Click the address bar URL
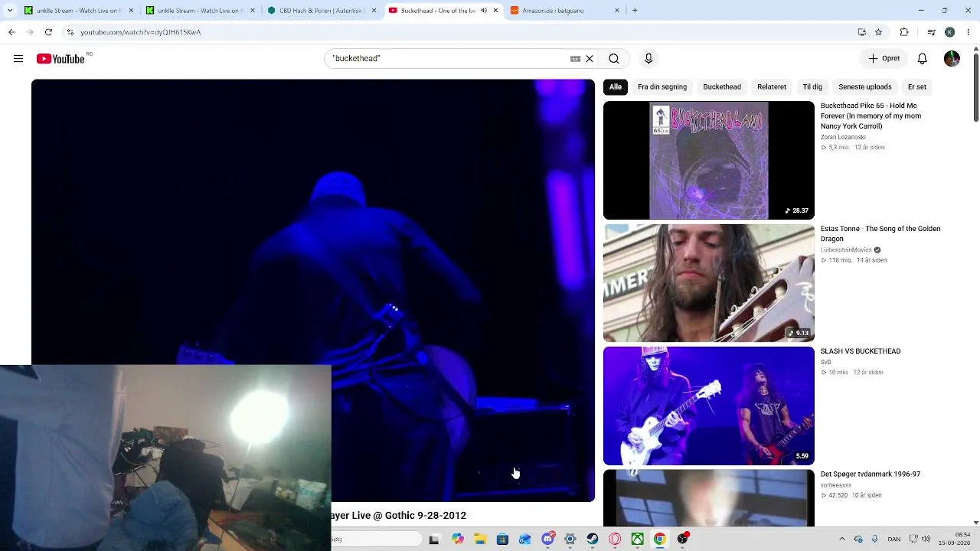 click(141, 32)
